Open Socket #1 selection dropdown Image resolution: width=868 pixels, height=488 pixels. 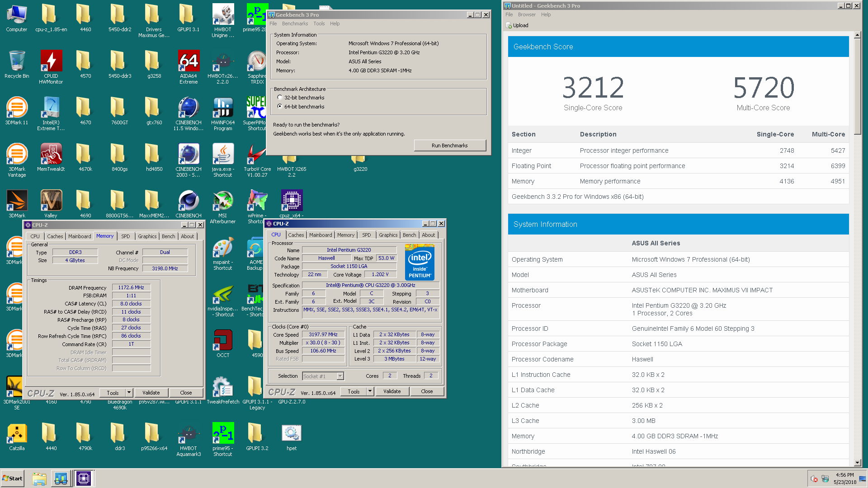click(323, 376)
